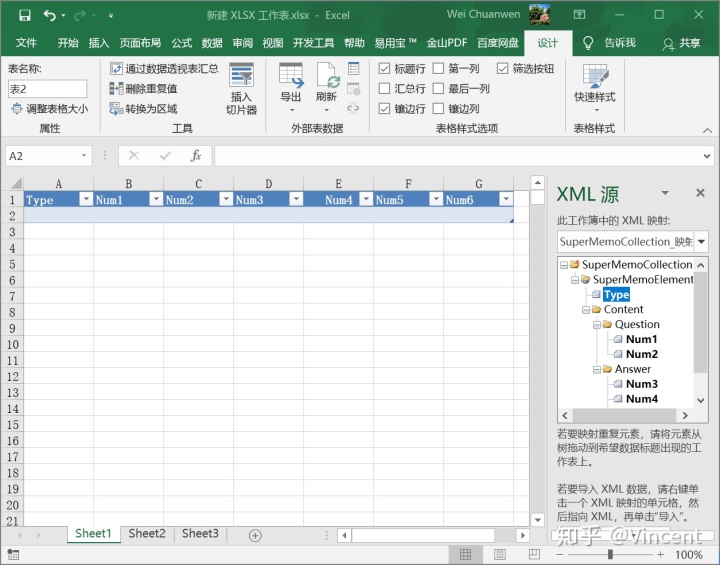Collapse the Content node in XML tree
This screenshot has width=720, height=565.
[x=585, y=310]
